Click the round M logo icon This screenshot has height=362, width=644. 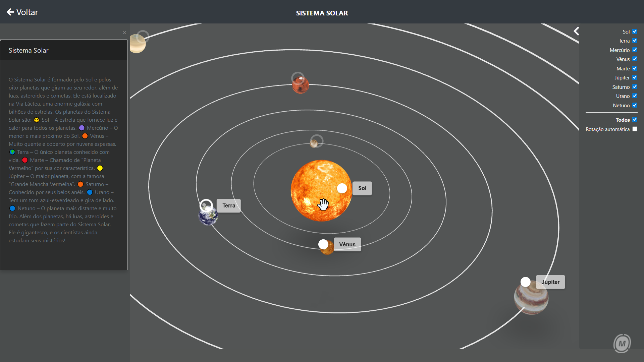pos(622,344)
